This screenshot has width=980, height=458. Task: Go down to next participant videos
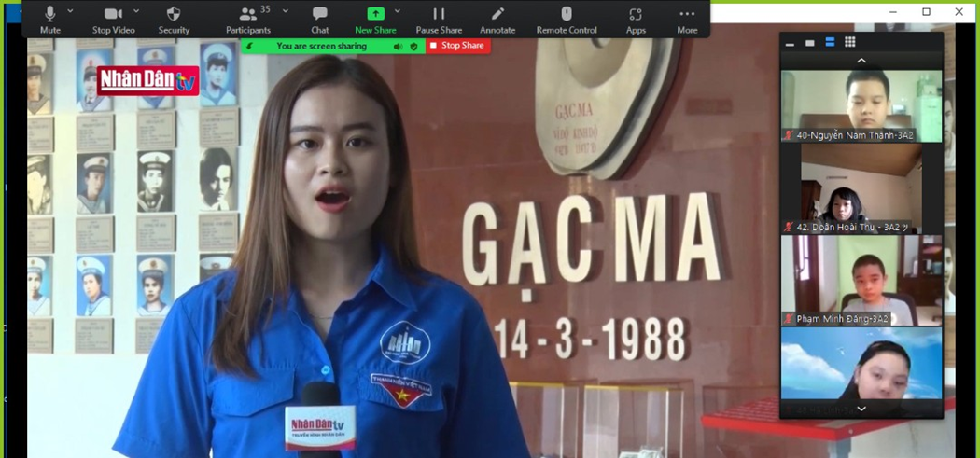point(861,409)
